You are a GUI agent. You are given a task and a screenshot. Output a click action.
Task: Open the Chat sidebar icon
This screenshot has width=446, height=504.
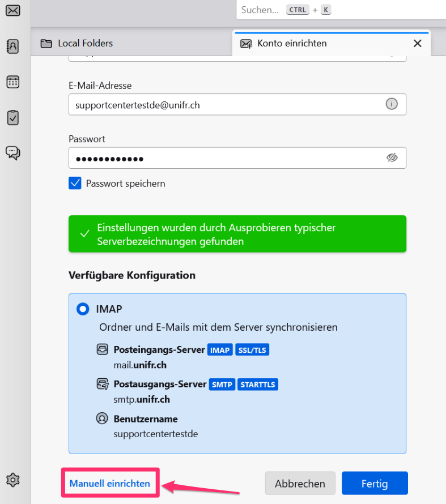pyautogui.click(x=13, y=153)
